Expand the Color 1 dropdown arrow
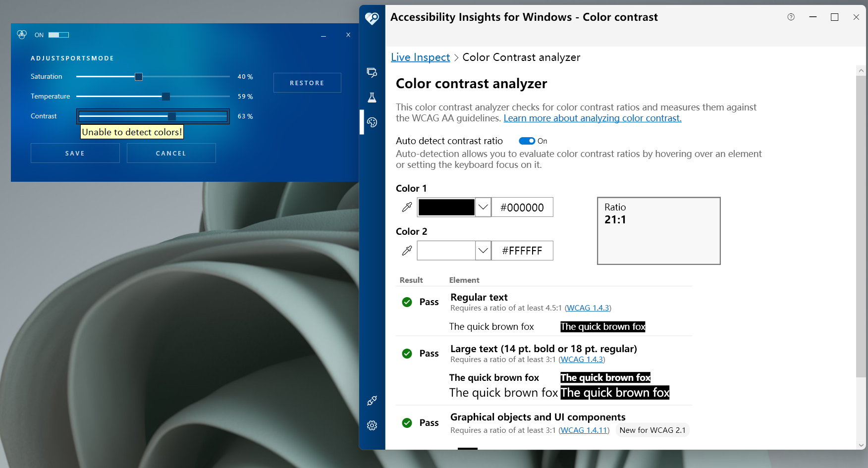The height and width of the screenshot is (468, 868). coord(483,207)
